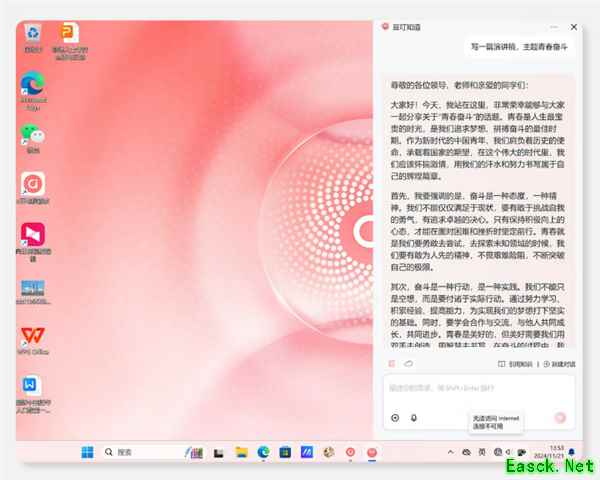Click the pink document icon above input box
Viewport: 600px width, 480px height.
click(x=392, y=364)
